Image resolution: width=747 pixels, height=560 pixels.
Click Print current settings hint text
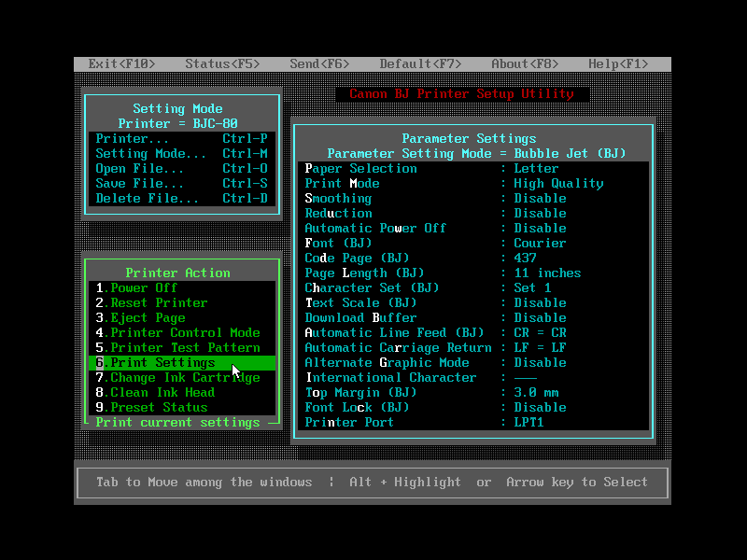pos(177,423)
